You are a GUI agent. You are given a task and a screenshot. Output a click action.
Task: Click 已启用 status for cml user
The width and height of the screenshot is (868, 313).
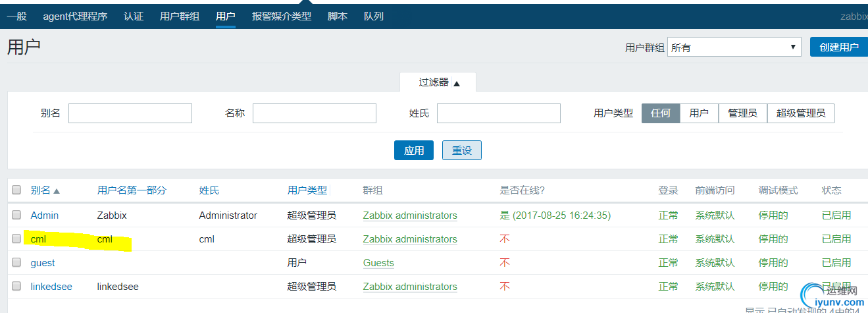pos(836,239)
